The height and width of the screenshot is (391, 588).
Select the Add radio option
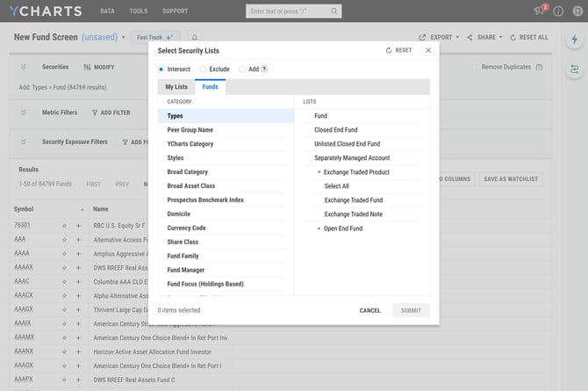coord(242,69)
